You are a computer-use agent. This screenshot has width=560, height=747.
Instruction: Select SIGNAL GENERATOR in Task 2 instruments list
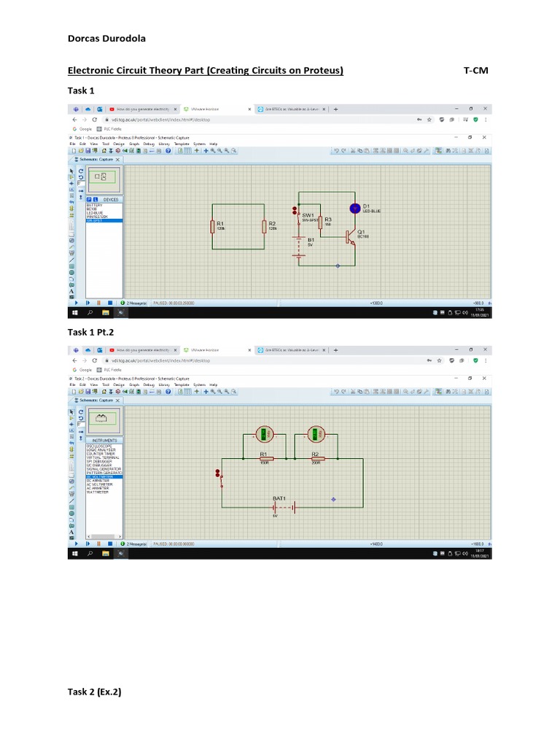pos(104,469)
